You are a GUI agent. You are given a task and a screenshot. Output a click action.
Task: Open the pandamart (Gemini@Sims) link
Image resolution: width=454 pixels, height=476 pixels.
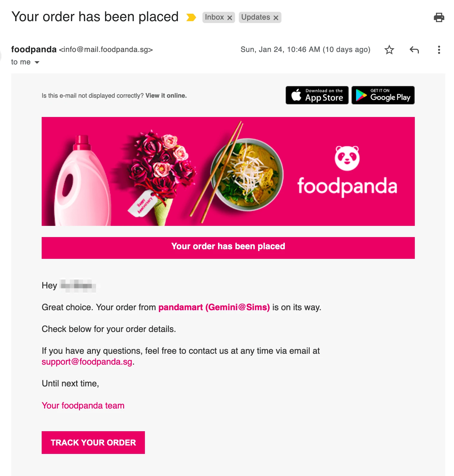[x=214, y=307]
